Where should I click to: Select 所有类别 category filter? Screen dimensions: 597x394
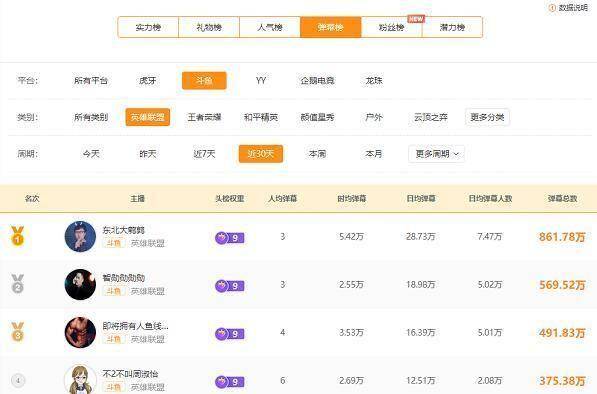coord(91,117)
